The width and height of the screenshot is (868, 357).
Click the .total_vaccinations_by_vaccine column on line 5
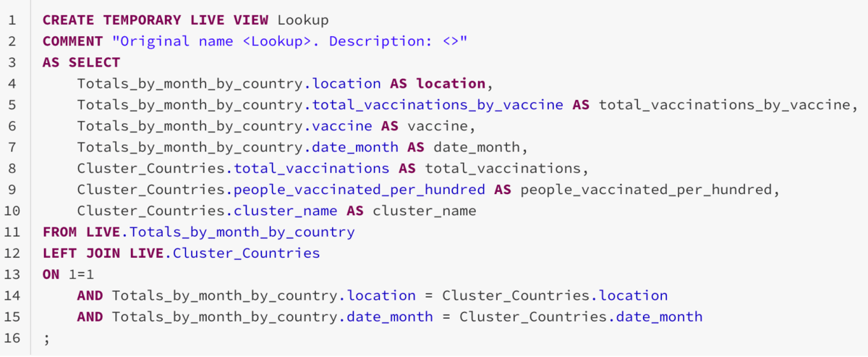(x=433, y=105)
